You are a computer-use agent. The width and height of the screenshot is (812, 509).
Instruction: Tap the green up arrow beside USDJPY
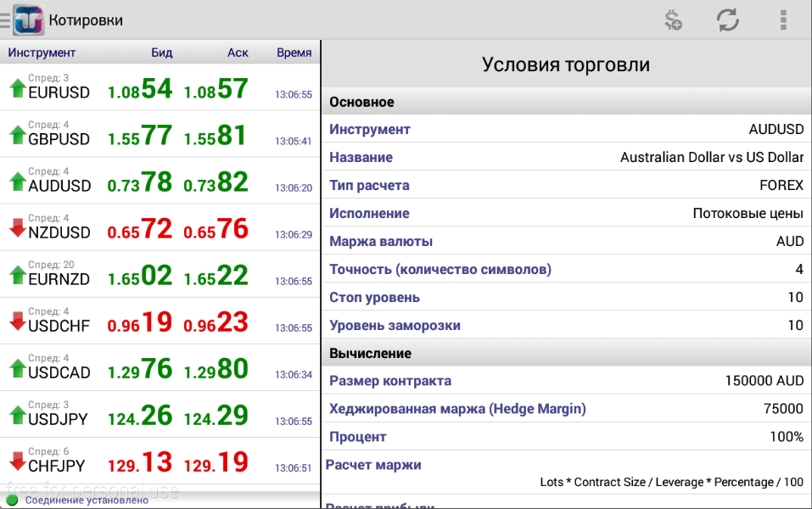(17, 414)
